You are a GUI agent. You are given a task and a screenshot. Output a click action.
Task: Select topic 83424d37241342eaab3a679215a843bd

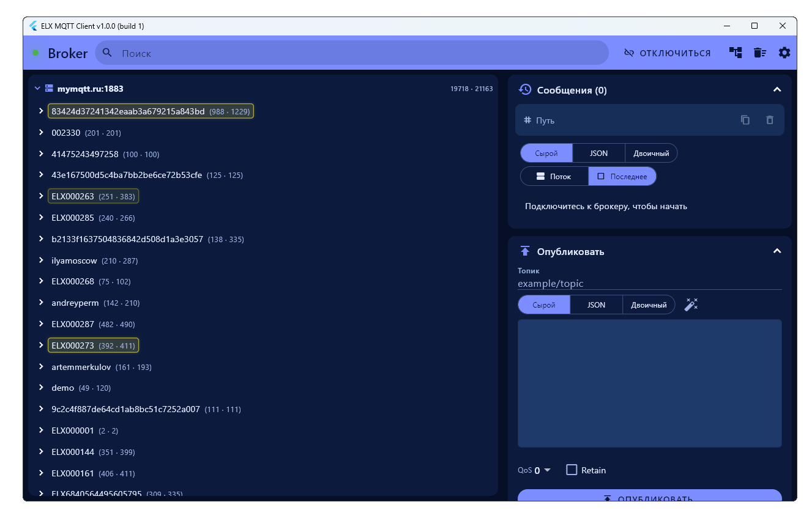151,111
